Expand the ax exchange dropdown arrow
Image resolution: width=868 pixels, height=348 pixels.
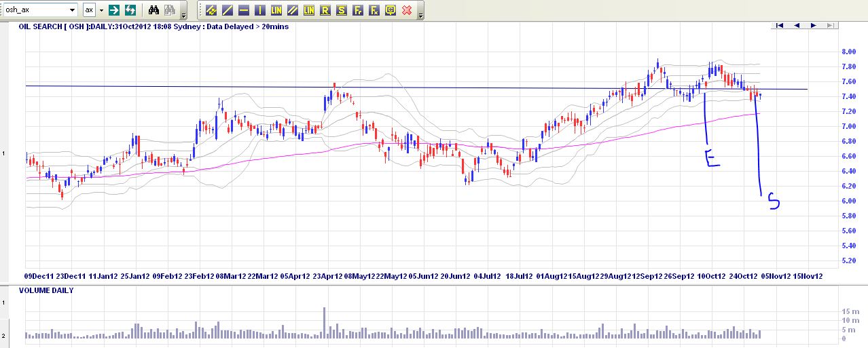click(101, 10)
